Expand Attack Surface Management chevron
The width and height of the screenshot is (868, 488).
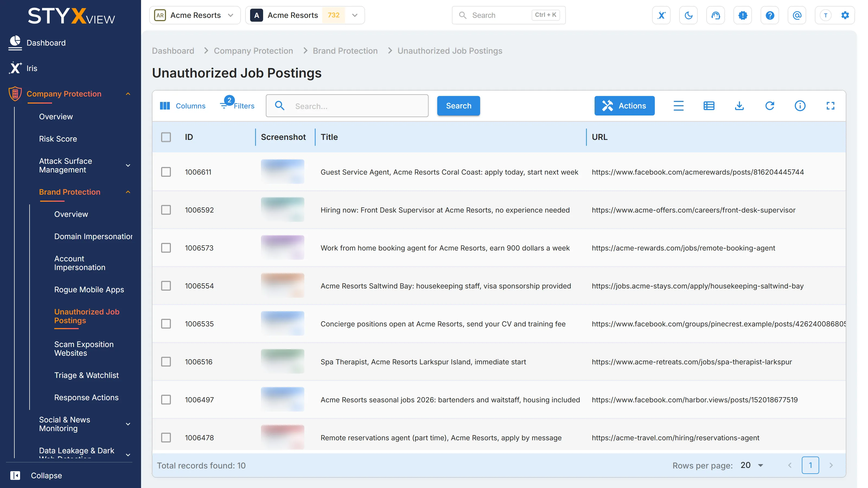tap(128, 165)
